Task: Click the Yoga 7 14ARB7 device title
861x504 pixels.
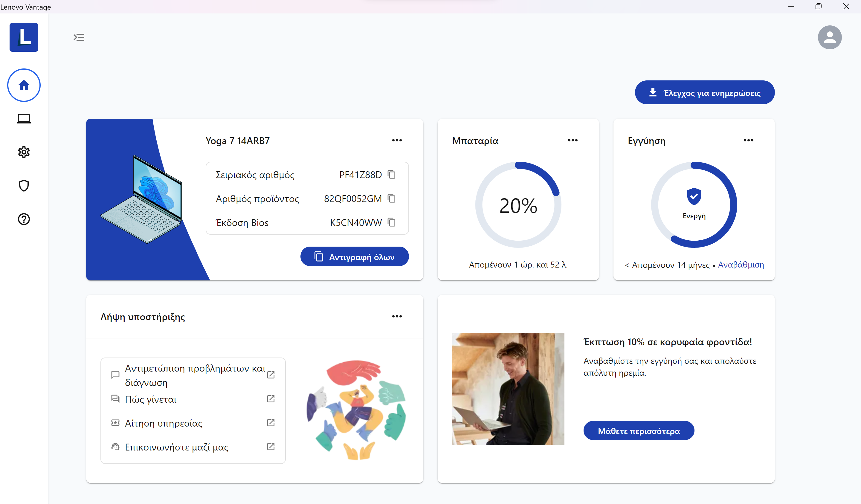Action: click(x=237, y=141)
